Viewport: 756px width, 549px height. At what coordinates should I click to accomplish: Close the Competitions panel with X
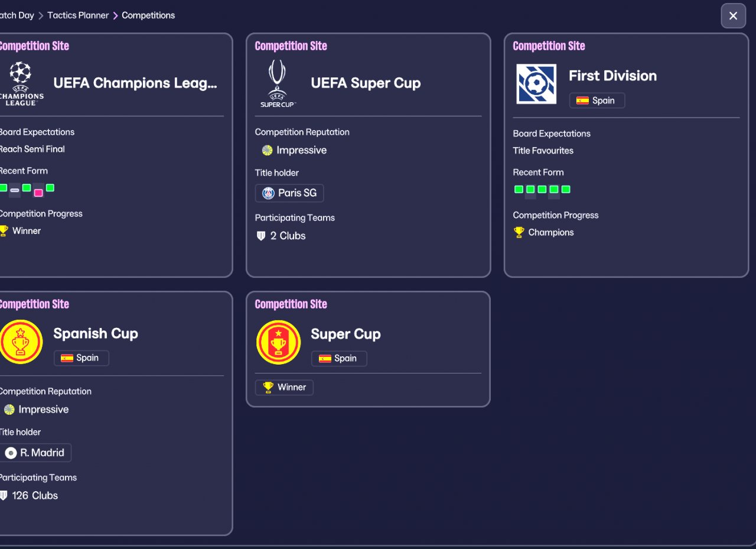[733, 16]
